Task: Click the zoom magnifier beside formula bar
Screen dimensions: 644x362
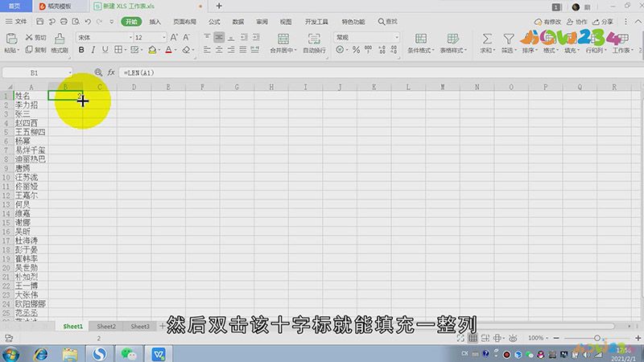Action: pyautogui.click(x=98, y=72)
